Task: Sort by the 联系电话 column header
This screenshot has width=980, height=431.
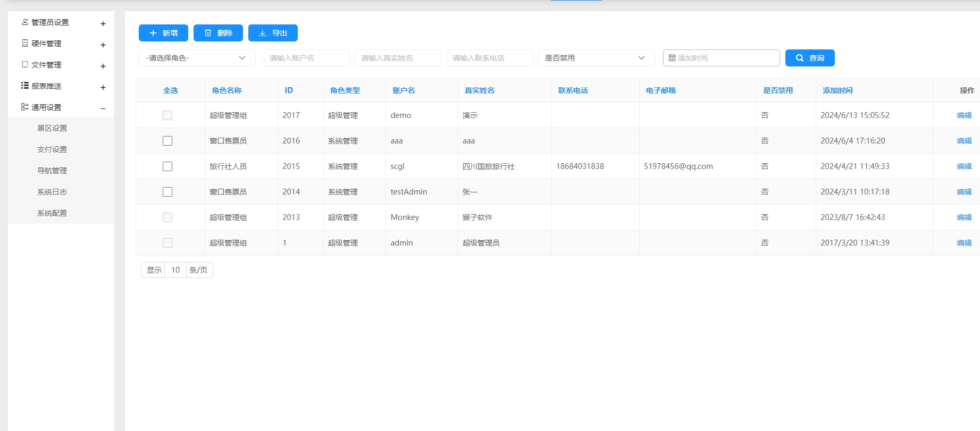Action: coord(573,90)
